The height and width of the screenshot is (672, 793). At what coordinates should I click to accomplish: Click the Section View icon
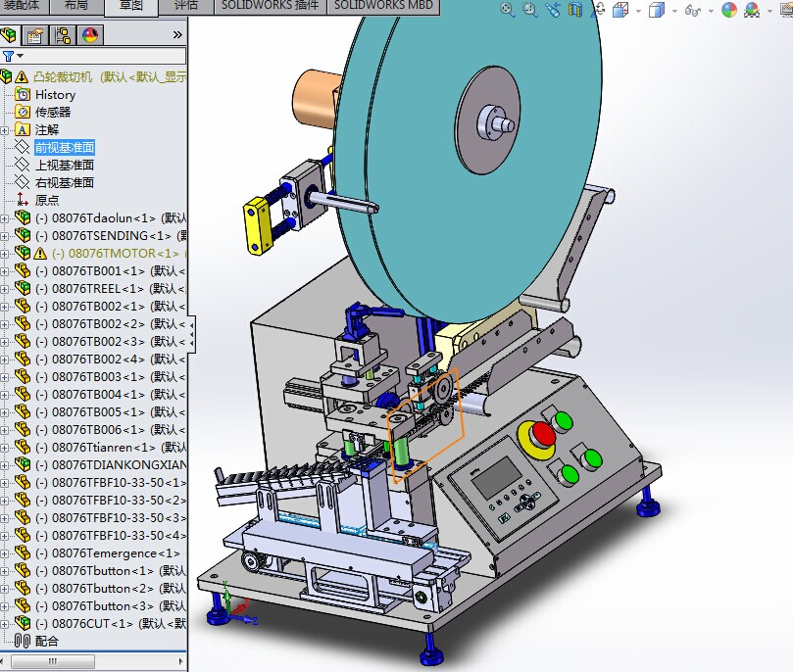575,10
